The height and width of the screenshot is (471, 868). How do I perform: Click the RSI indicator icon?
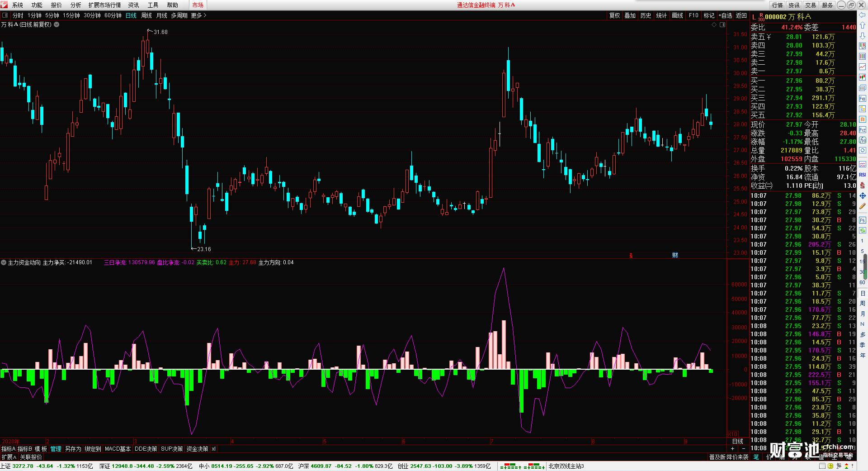[863, 175]
